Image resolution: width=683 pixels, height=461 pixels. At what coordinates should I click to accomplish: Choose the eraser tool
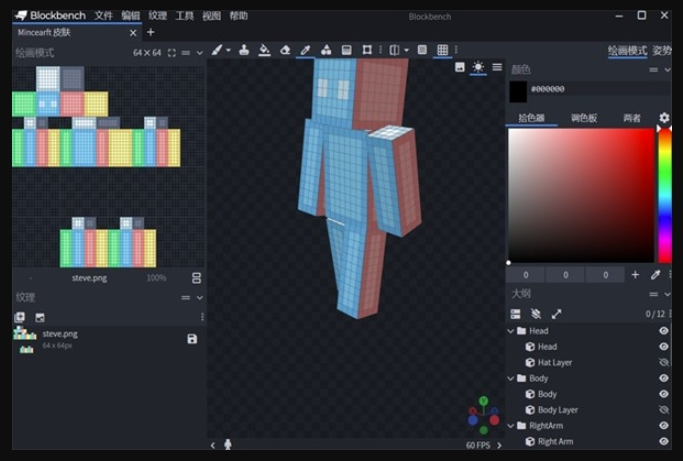point(285,50)
